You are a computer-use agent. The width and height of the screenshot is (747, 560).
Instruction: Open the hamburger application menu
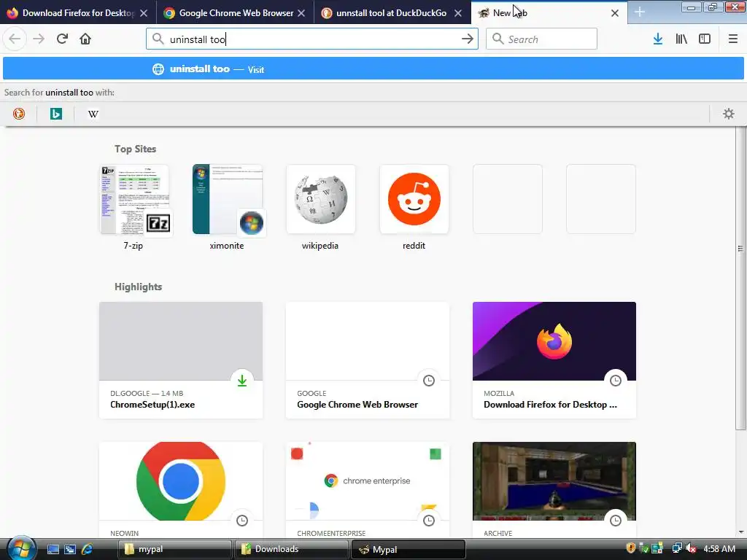coord(732,39)
